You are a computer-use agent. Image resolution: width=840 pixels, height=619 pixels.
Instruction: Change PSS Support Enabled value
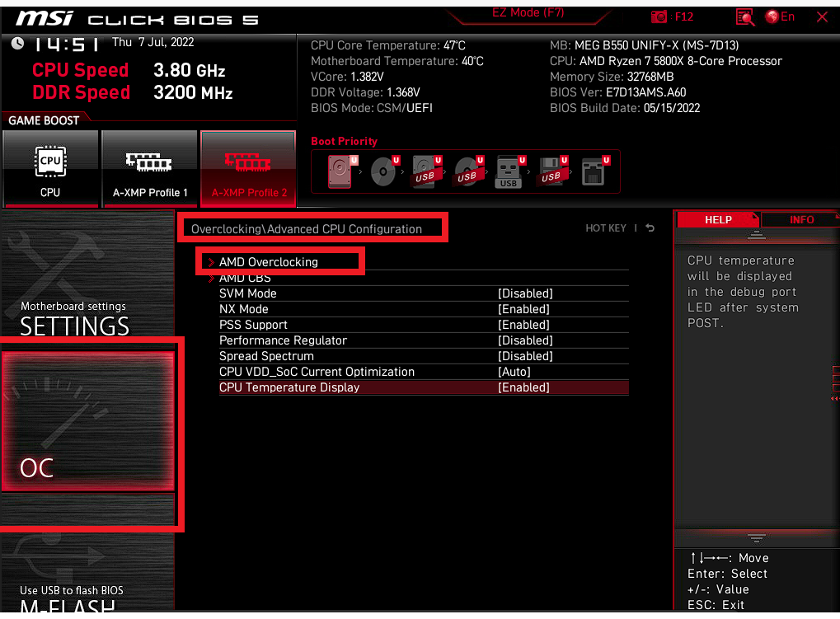523,325
